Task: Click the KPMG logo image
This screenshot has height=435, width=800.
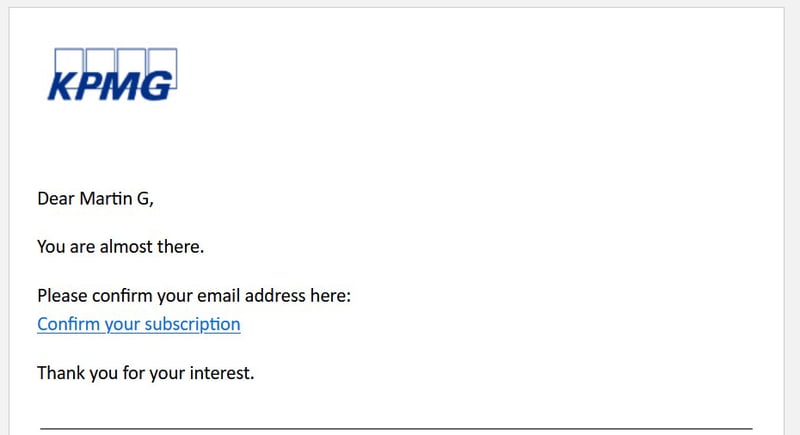Action: tap(112, 74)
